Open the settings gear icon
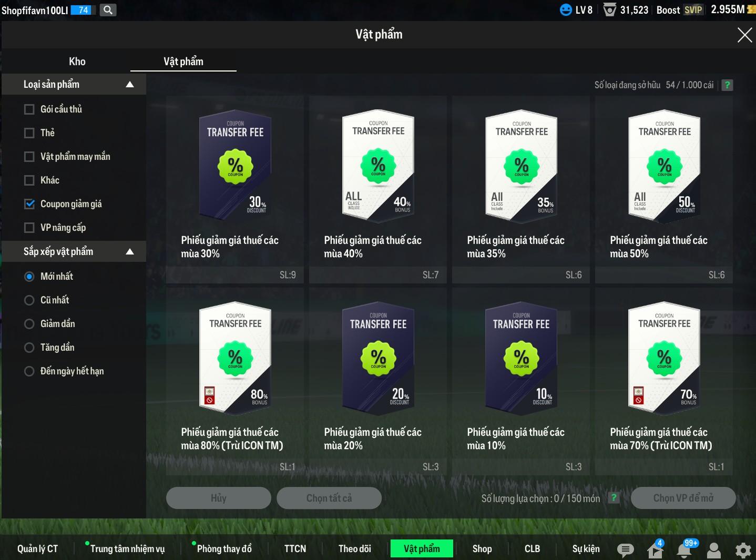The width and height of the screenshot is (756, 560). pyautogui.click(x=743, y=551)
